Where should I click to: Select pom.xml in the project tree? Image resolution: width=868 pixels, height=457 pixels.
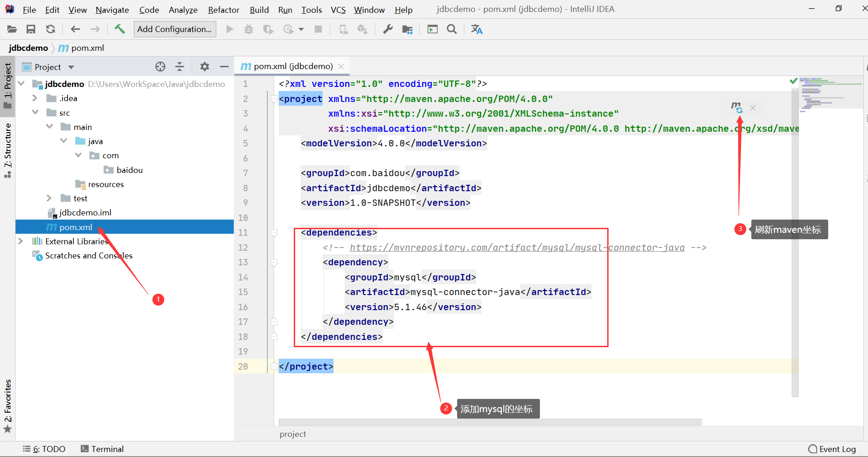coord(124,227)
